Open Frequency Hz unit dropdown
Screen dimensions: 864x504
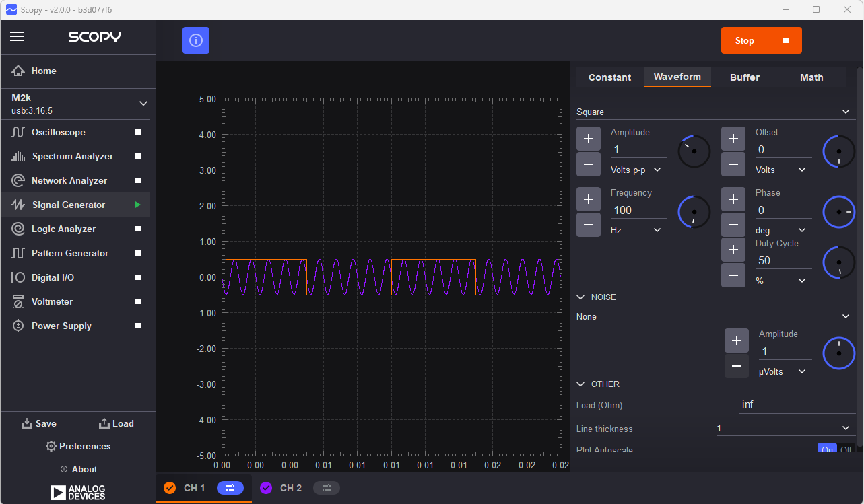pyautogui.click(x=636, y=230)
